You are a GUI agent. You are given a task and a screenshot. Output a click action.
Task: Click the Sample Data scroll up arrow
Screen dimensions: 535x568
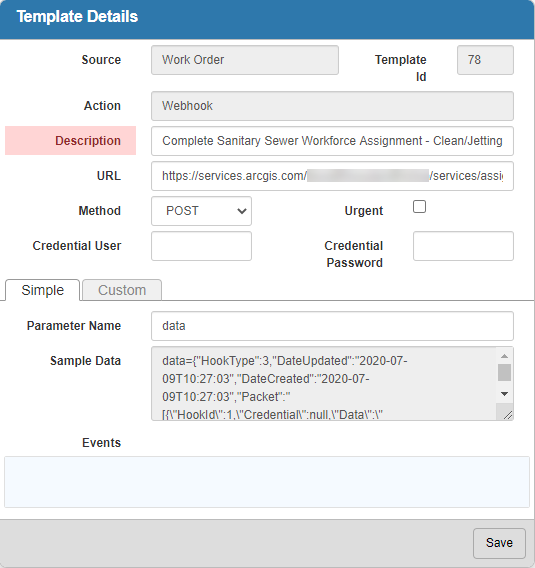504,356
